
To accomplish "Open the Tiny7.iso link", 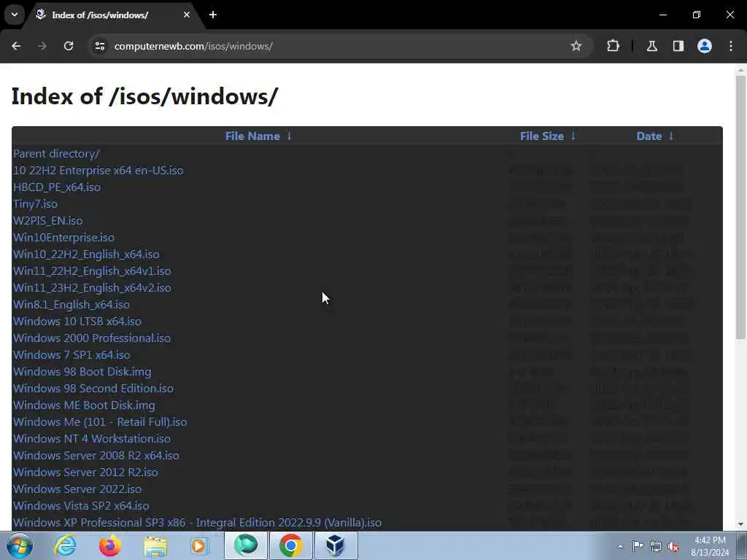I will click(x=35, y=204).
